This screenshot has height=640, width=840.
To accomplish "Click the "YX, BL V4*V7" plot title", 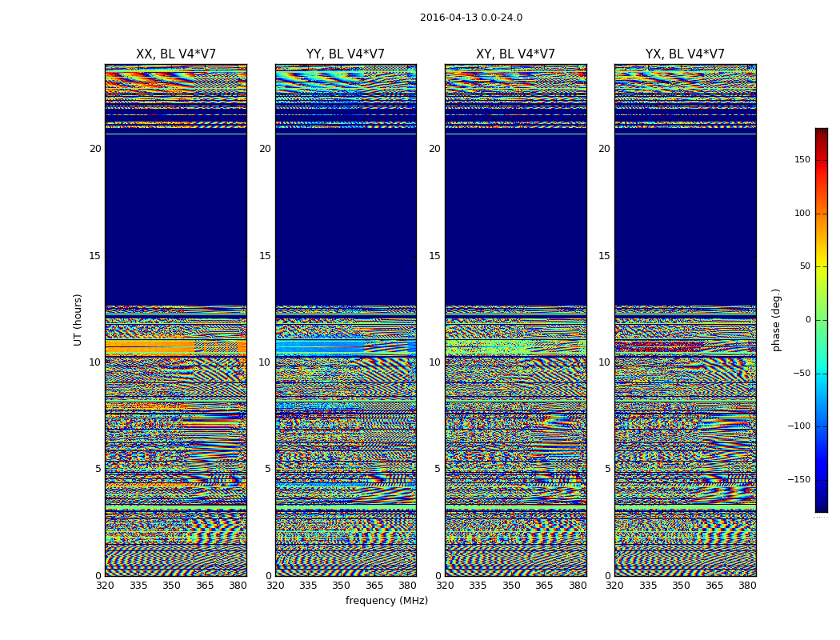I will [685, 54].
